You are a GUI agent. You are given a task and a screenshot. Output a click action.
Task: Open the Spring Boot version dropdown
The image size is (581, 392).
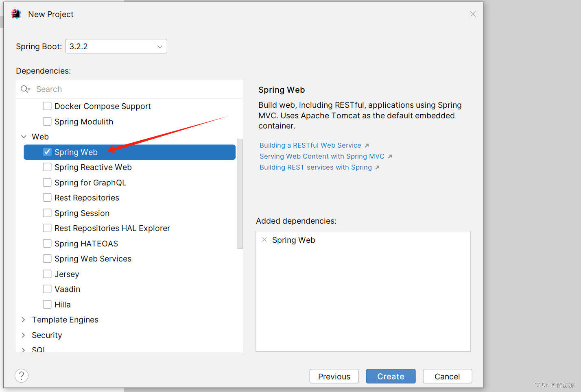[x=116, y=46]
